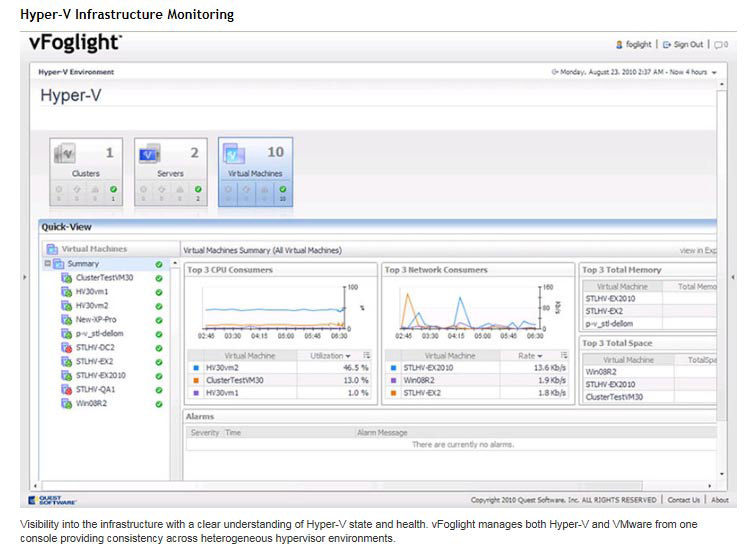The height and width of the screenshot is (552, 755).
Task: Click the STLHV-DC2 VM icon
Action: click(66, 348)
